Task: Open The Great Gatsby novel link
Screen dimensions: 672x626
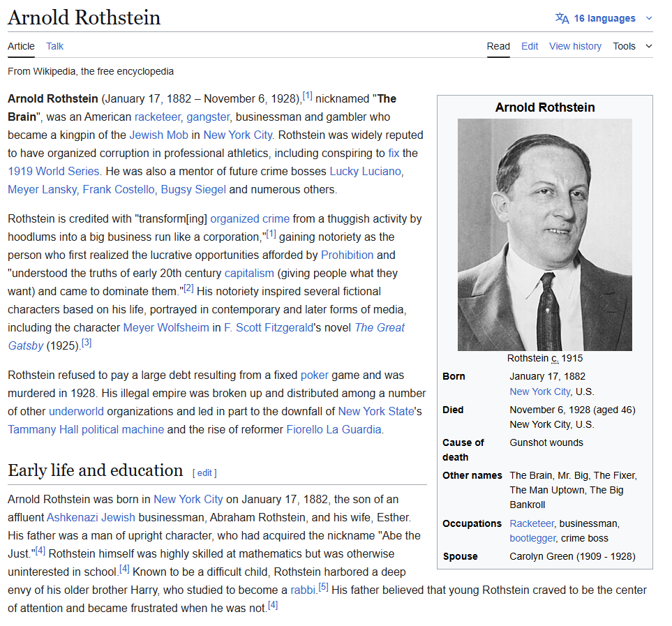Action: (380, 328)
